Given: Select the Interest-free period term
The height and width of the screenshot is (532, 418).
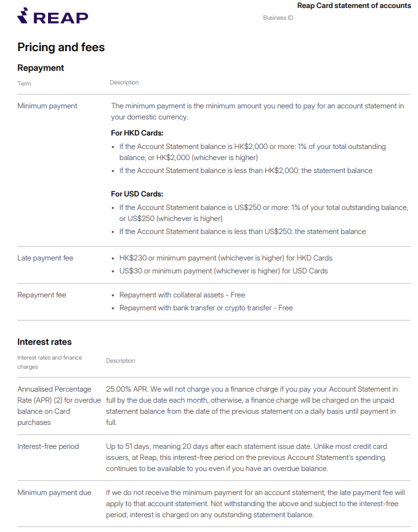Looking at the screenshot, I should point(48,446).
